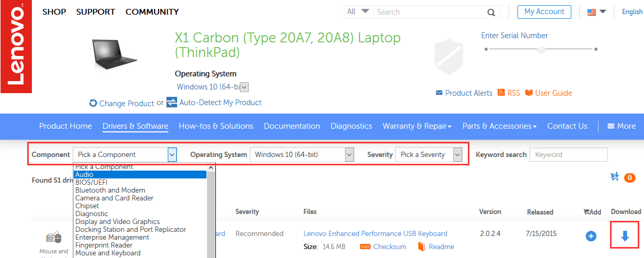The width and height of the screenshot is (644, 258).
Task: Click the component list scrollbar
Action: click(x=212, y=210)
